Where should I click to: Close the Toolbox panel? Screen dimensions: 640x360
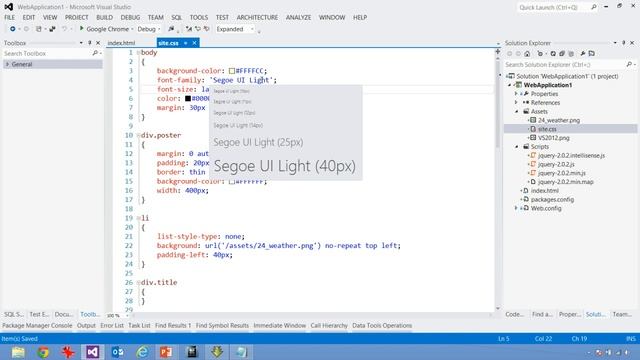tap(98, 43)
